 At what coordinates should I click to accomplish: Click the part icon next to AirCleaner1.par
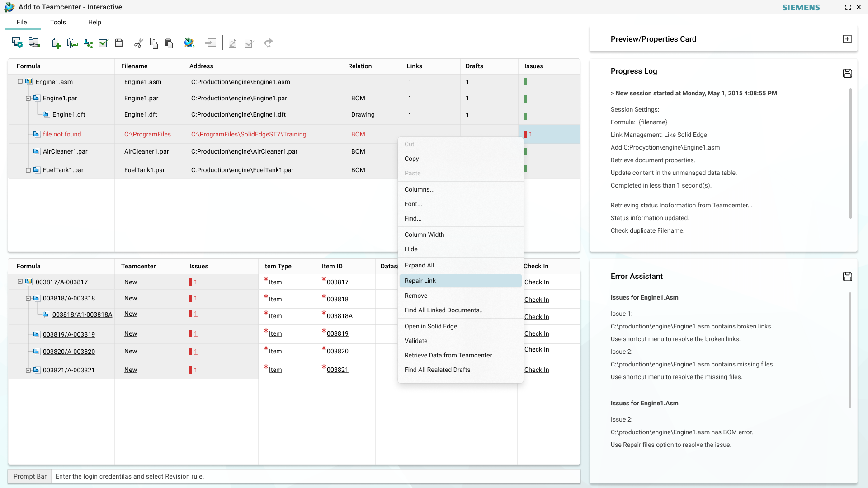(36, 151)
